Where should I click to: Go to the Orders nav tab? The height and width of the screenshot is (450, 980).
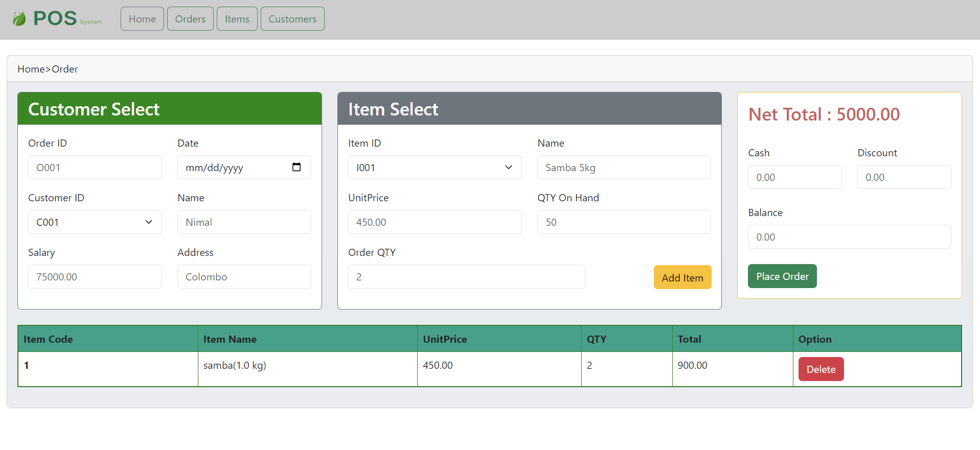pyautogui.click(x=190, y=19)
